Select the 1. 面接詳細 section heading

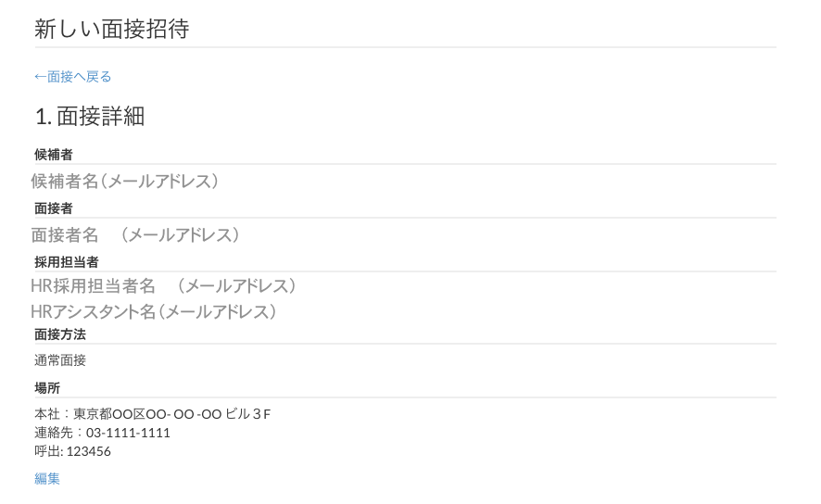(x=89, y=117)
